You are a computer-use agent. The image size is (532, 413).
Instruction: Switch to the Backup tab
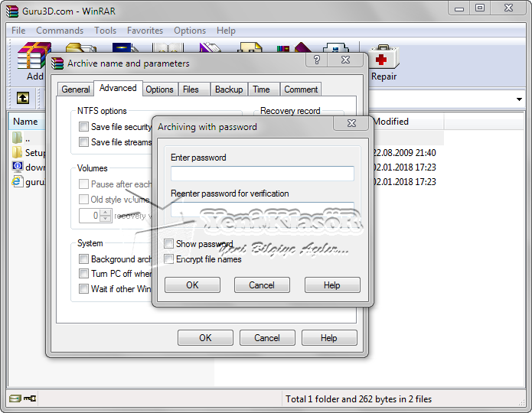228,89
